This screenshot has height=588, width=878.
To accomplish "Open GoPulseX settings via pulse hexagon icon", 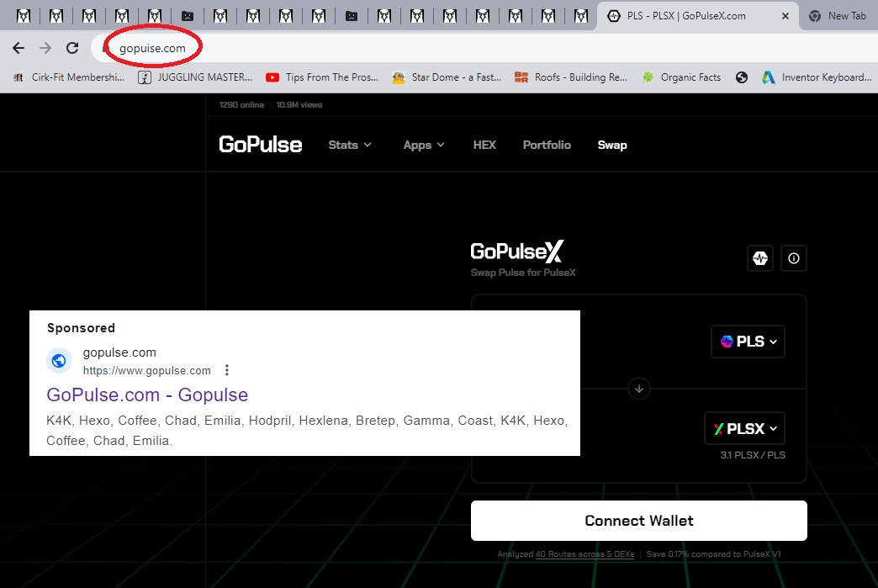I will tap(760, 258).
